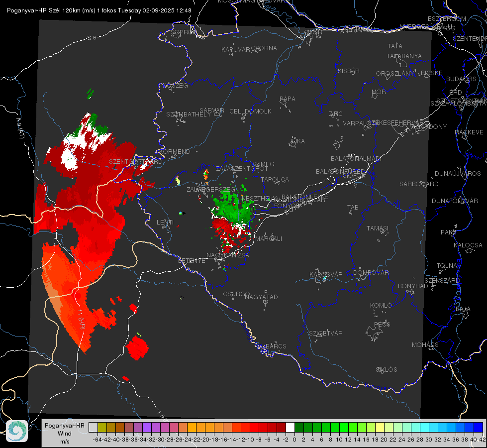Click the SZIGETVAR label
Viewport: 487px width, 448px height.
point(326,334)
